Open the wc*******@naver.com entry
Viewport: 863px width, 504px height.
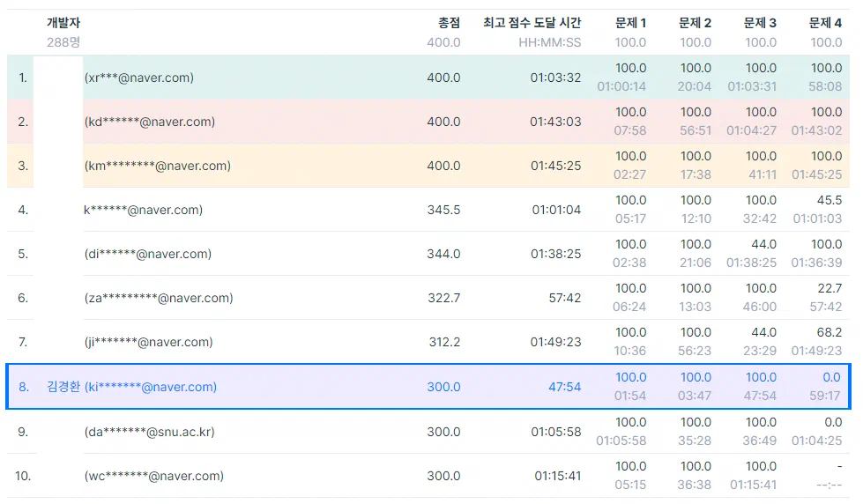[153, 476]
